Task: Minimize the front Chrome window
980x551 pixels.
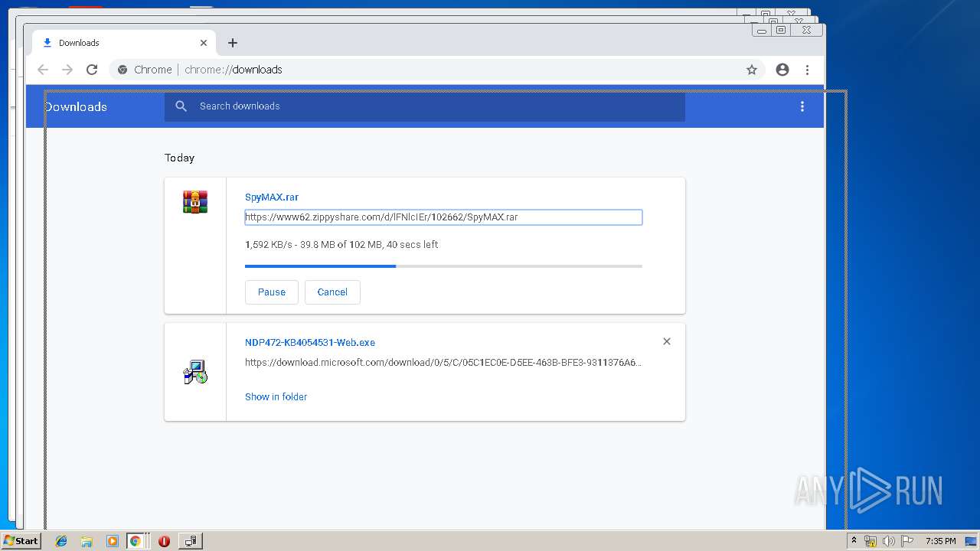Action: coord(762,30)
